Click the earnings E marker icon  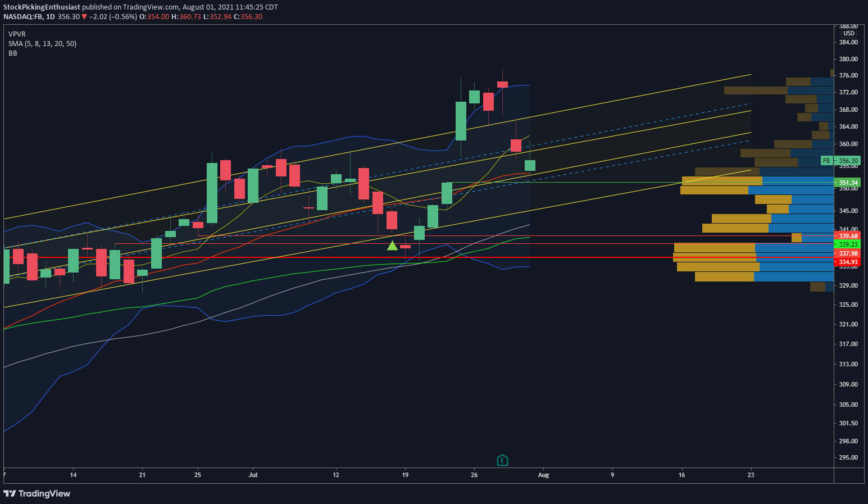502,461
